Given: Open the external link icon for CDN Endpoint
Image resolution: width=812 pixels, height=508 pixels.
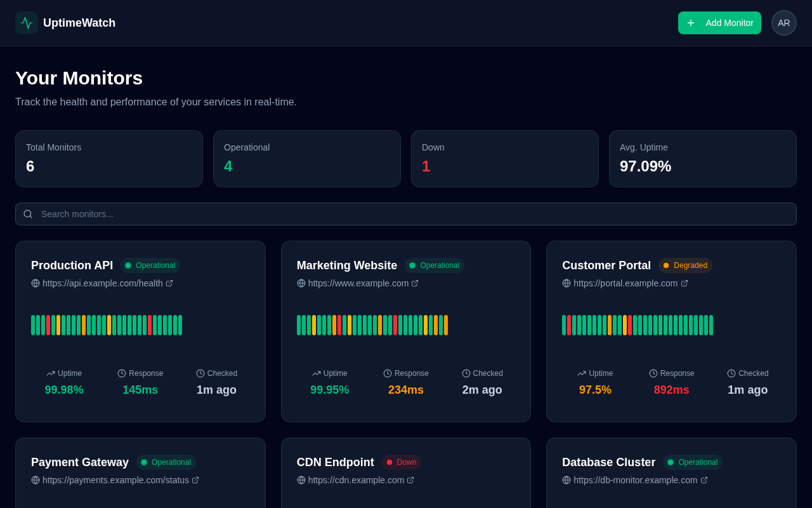Looking at the screenshot, I should [410, 480].
